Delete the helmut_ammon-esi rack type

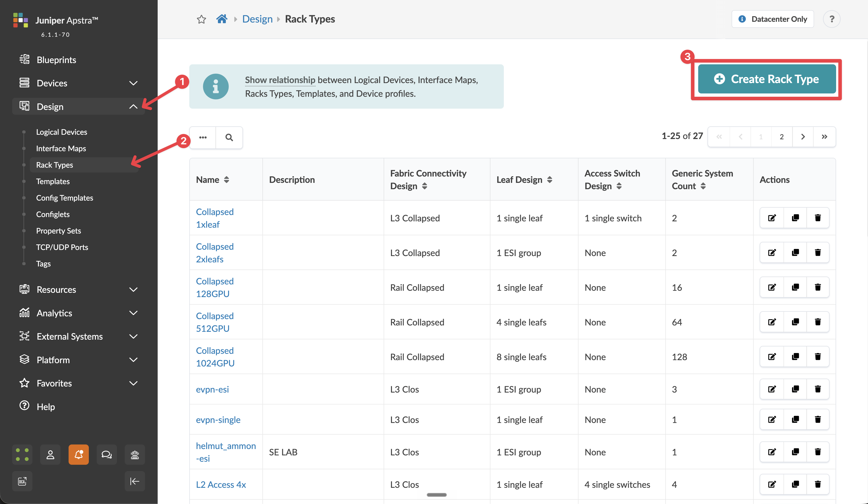click(x=818, y=452)
